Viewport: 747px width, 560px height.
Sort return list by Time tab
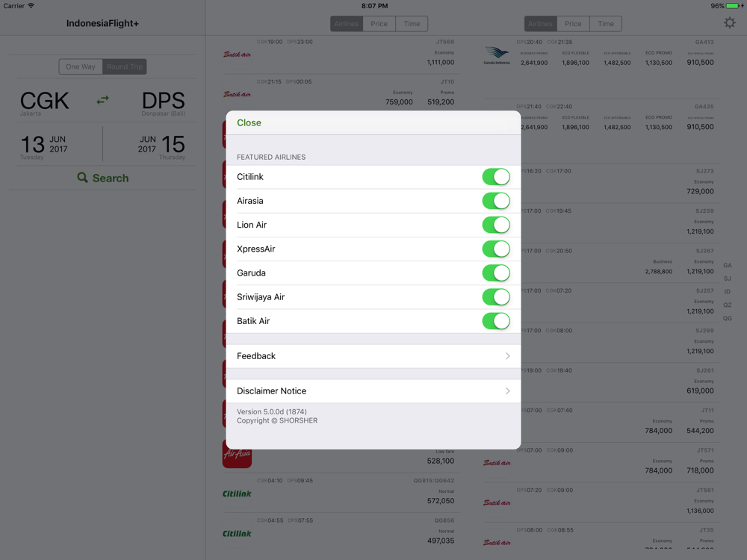click(x=606, y=24)
